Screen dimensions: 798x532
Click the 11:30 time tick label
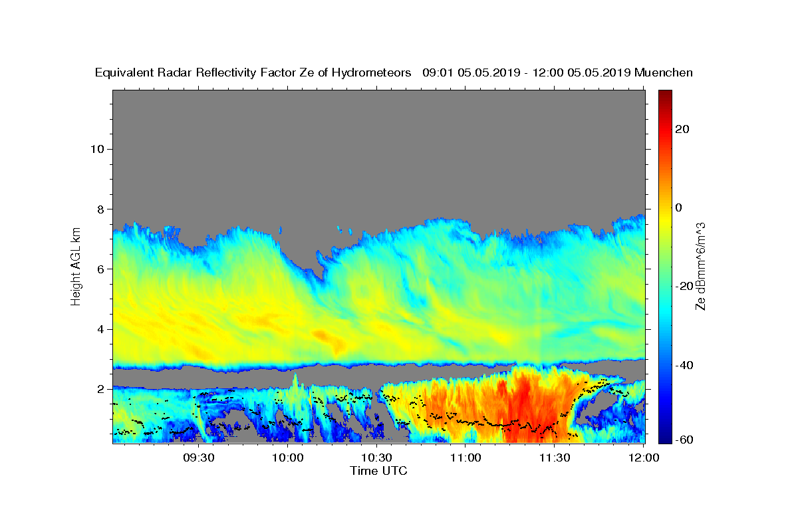click(x=554, y=458)
